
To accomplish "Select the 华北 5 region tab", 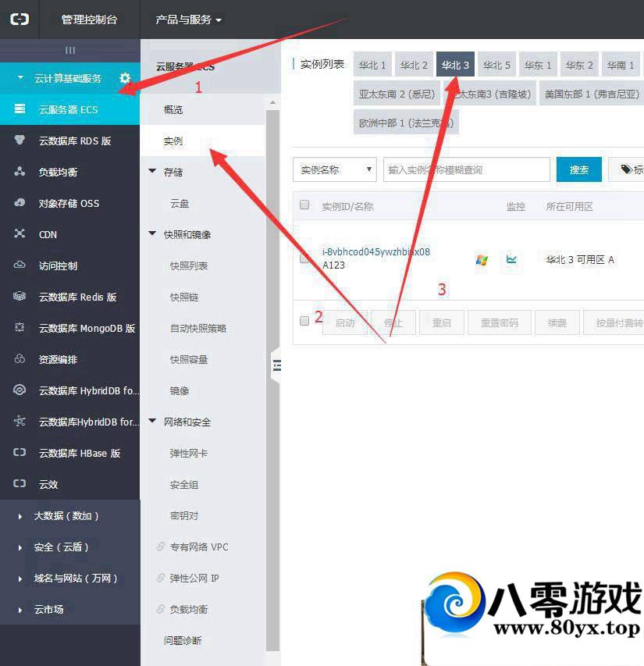I will 496,65.
